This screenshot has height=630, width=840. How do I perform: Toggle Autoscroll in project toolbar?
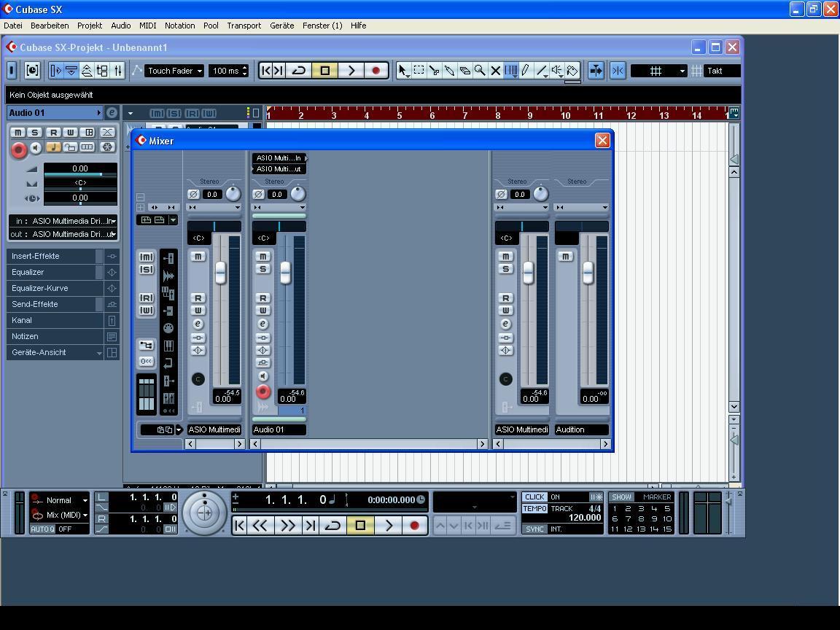pos(595,70)
